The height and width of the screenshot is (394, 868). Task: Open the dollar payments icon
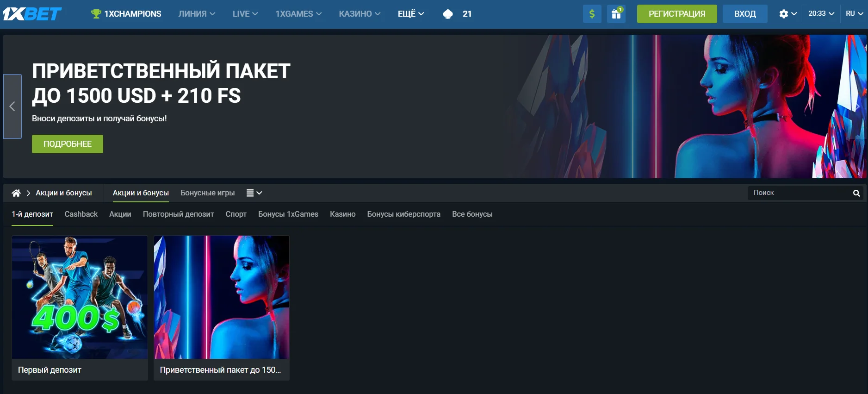592,14
